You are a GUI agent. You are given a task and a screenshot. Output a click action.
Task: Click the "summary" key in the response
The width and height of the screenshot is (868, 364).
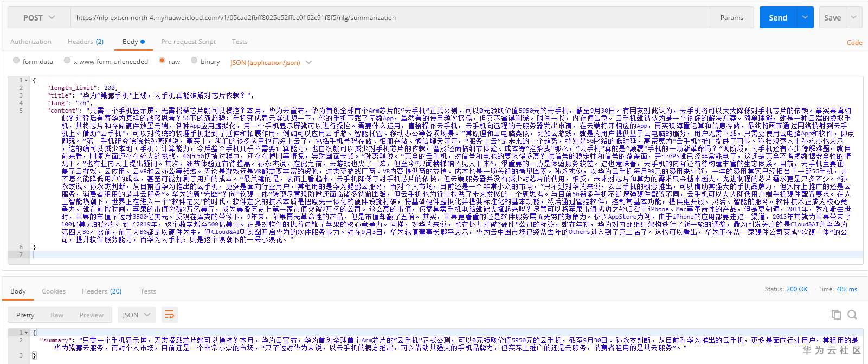(56, 340)
